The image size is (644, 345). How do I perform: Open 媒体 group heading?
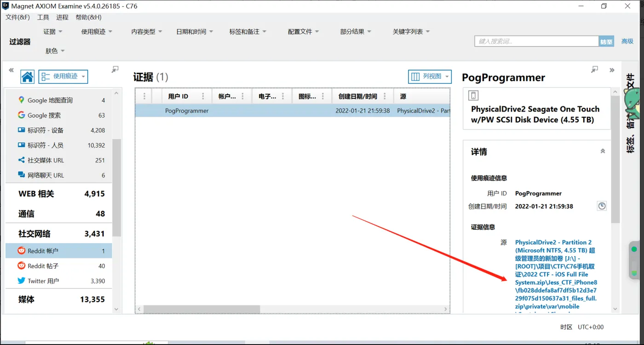59,299
